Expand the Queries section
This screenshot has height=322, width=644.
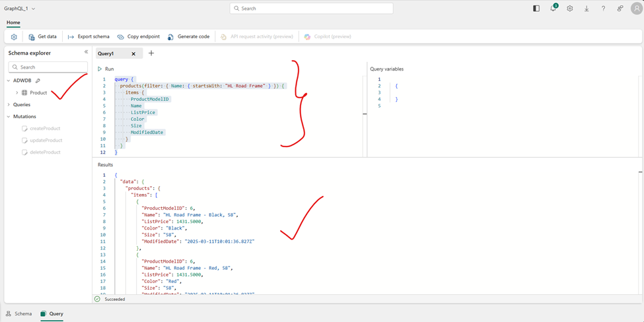pyautogui.click(x=9, y=105)
